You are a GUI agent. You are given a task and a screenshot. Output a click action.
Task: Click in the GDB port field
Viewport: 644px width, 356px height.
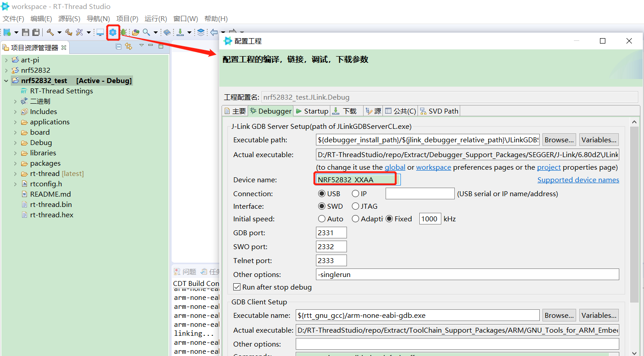pos(331,233)
